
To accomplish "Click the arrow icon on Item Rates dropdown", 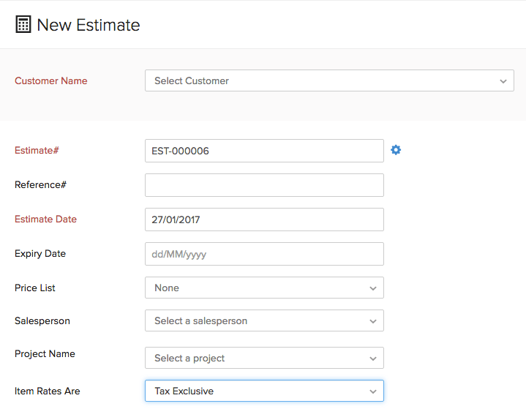I will click(372, 391).
